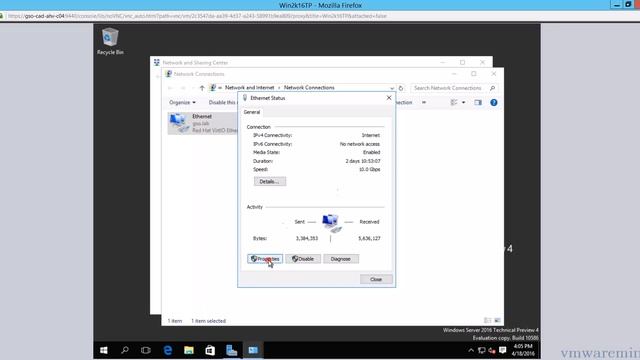This screenshot has height=360, width=640.
Task: Switch to details view in status bar
Action: (x=487, y=321)
